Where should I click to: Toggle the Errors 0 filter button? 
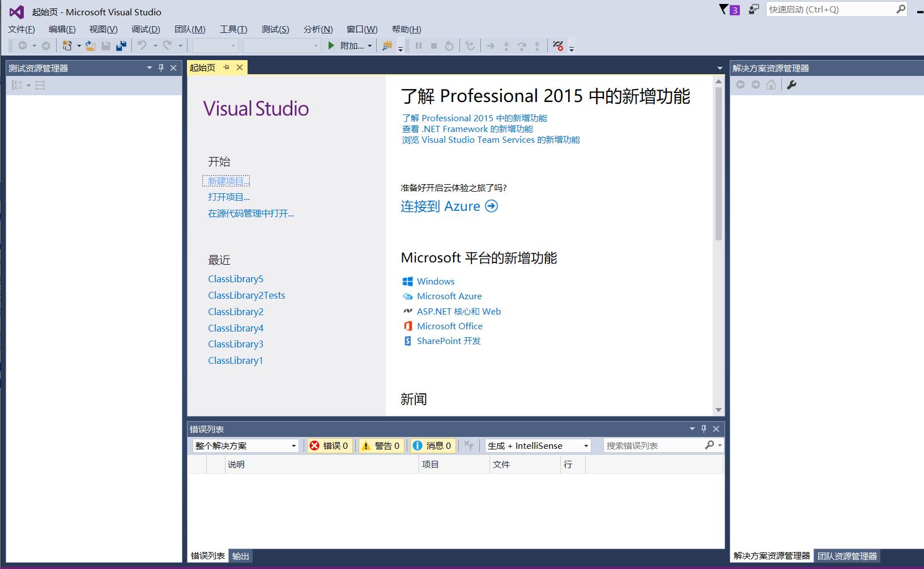[x=330, y=446]
